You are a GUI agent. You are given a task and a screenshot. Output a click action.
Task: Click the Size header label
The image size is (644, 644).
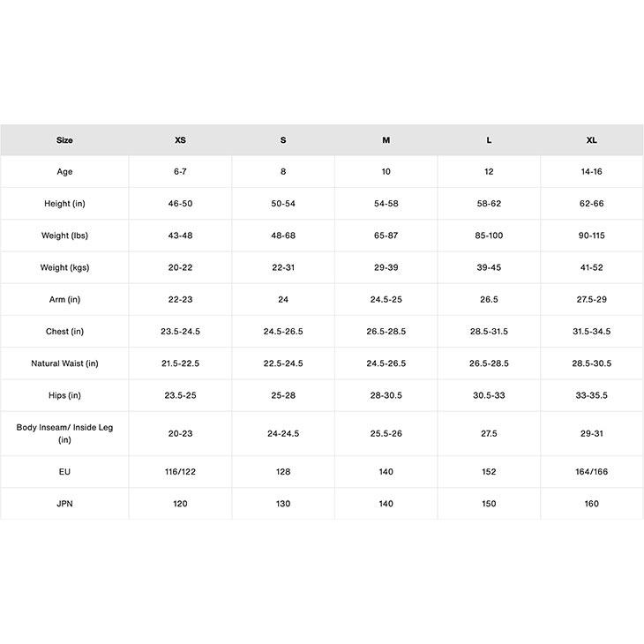64,140
